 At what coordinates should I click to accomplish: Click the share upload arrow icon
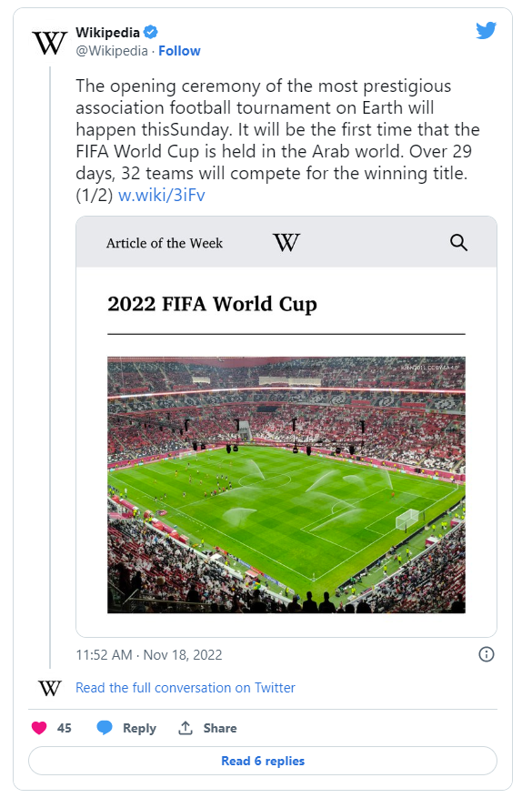point(186,728)
